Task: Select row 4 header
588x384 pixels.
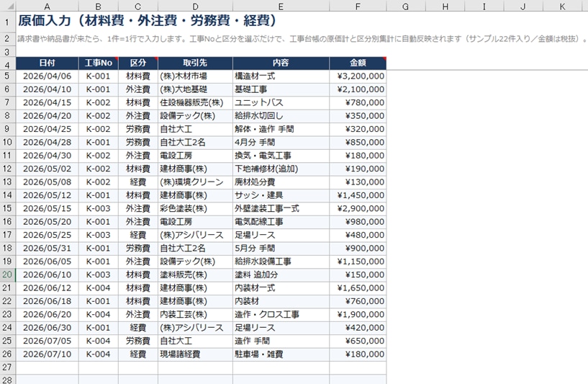Action: [7, 63]
